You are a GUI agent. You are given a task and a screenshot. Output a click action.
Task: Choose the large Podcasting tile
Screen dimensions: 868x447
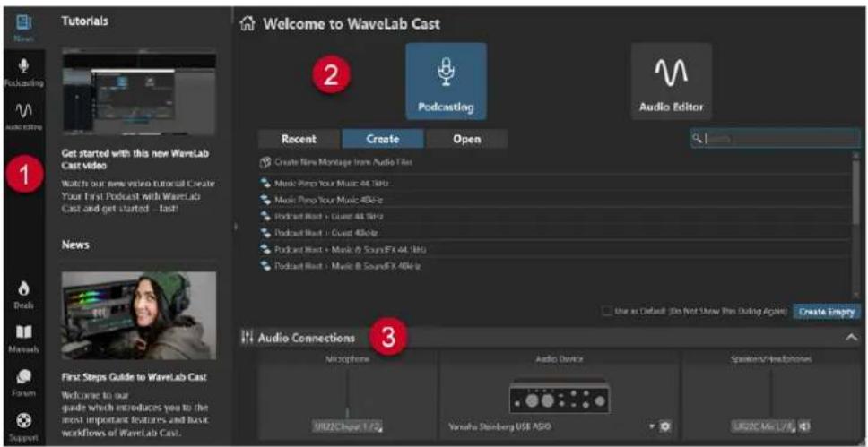coord(447,82)
